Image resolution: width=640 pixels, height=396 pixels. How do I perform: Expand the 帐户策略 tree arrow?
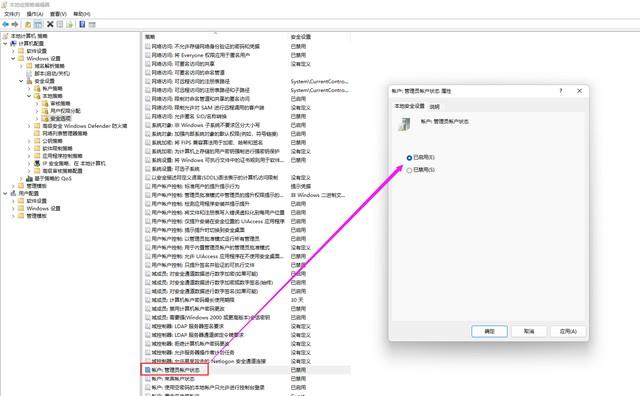[29, 88]
